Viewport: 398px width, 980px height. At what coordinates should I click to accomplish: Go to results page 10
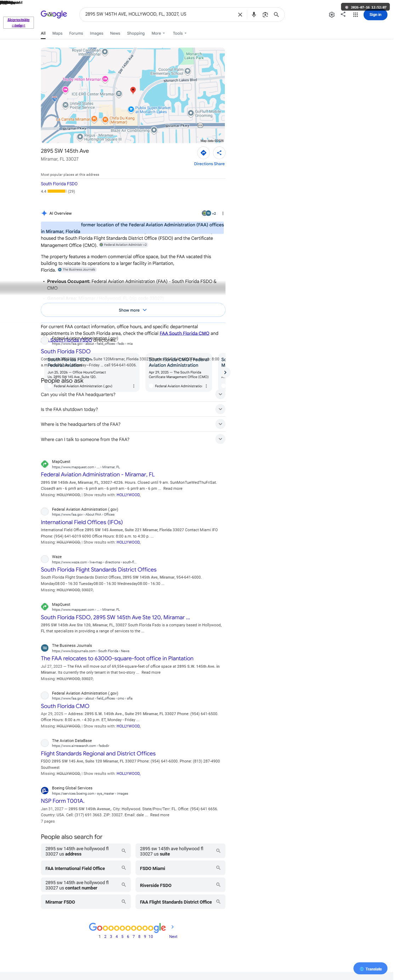[x=151, y=936]
